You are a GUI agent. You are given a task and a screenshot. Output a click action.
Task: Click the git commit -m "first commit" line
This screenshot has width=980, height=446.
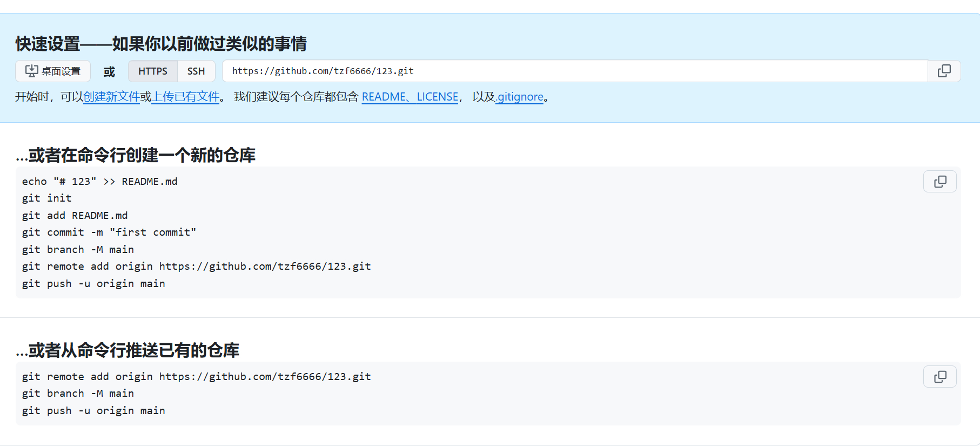point(109,232)
